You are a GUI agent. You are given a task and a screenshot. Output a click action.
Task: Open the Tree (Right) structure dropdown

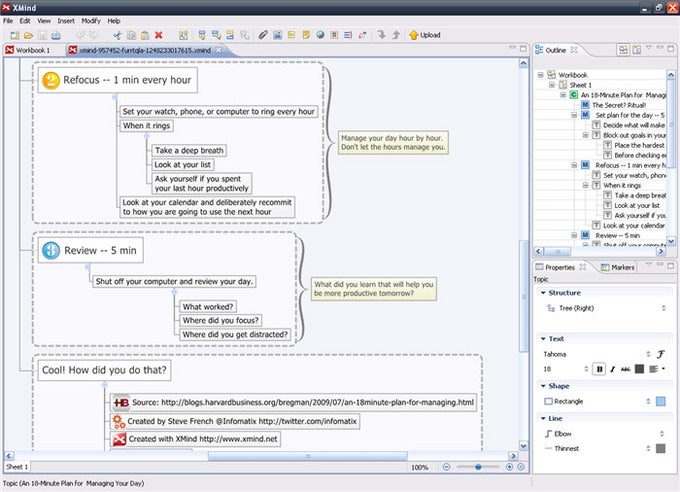tap(664, 308)
